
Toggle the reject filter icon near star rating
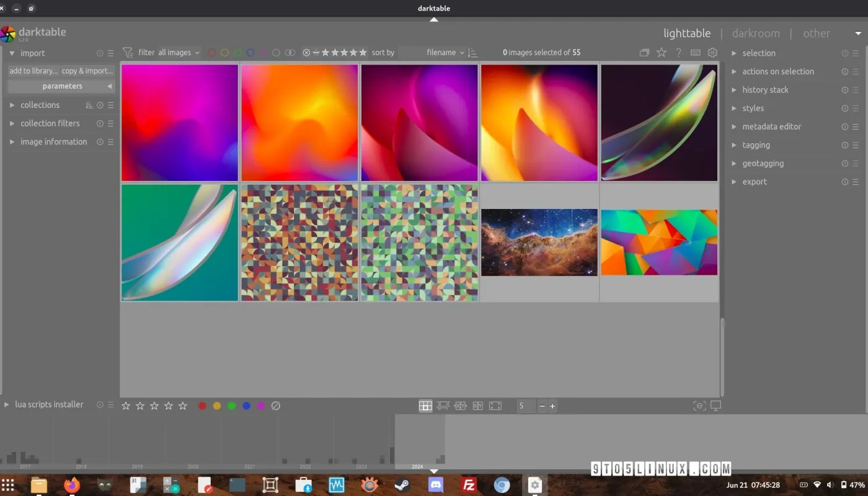coord(306,53)
